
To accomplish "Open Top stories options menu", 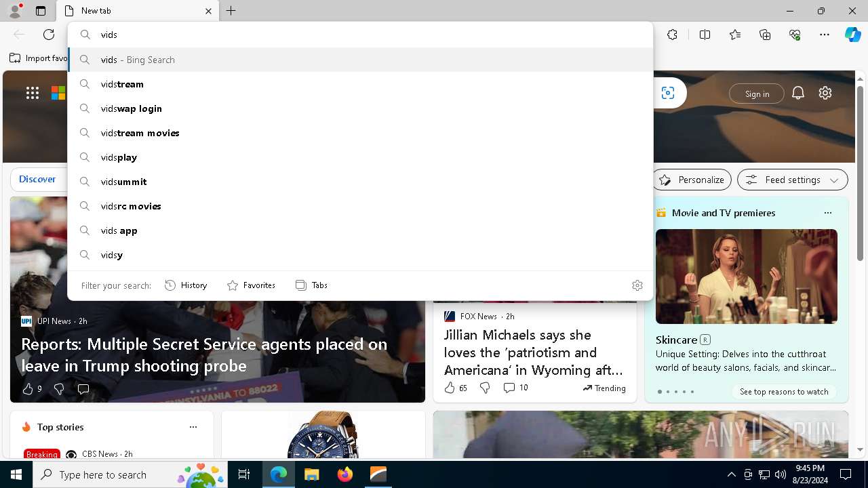I will pyautogui.click(x=193, y=427).
